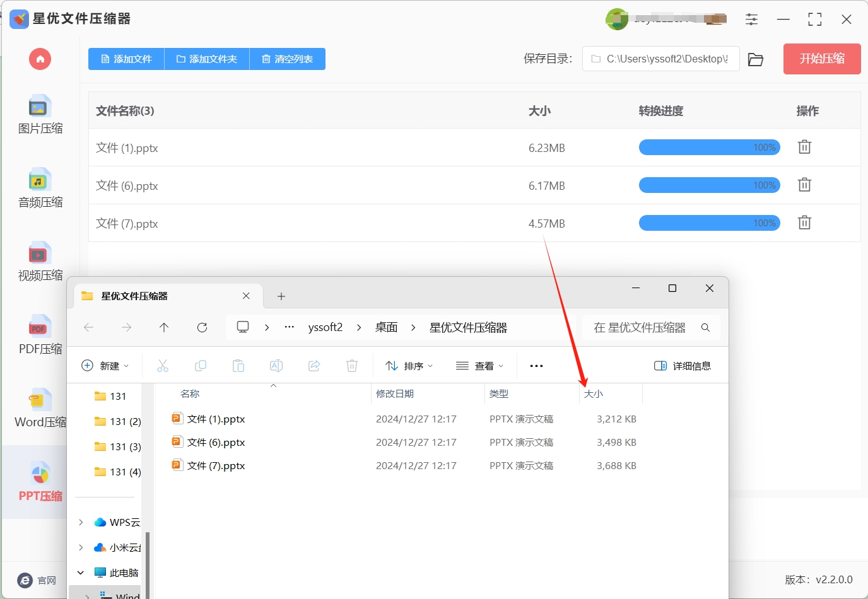This screenshot has width=868, height=599.
Task: Open the 图片压缩 image compression tool
Action: coord(40,115)
